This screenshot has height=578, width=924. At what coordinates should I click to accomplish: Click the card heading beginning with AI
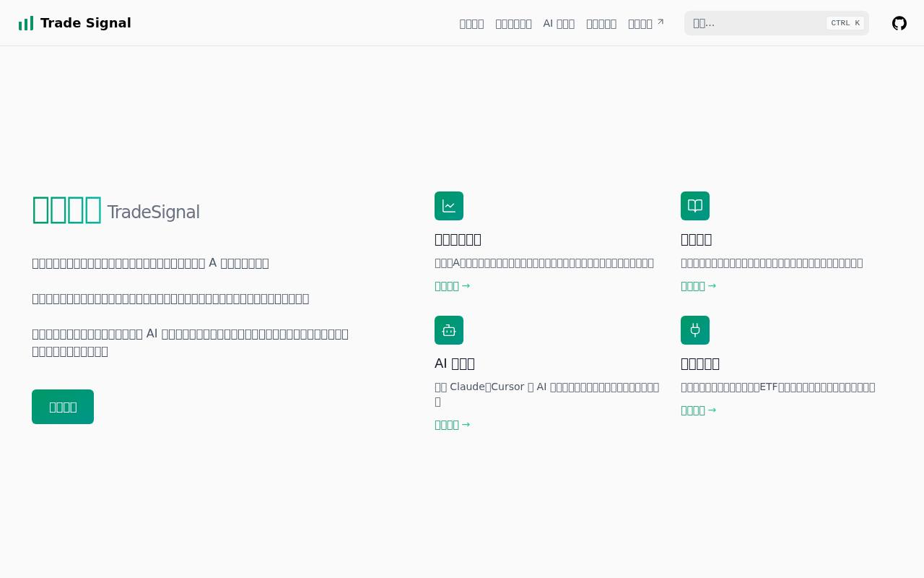click(x=455, y=363)
